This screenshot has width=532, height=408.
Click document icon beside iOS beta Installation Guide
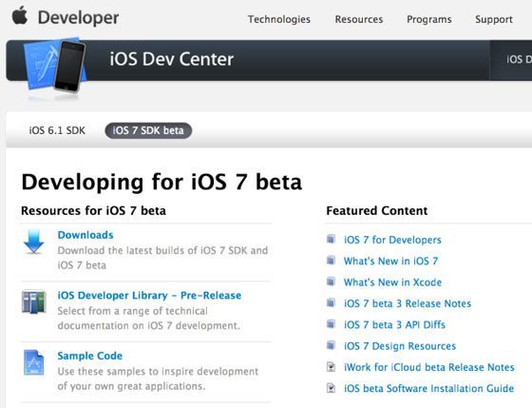click(331, 388)
